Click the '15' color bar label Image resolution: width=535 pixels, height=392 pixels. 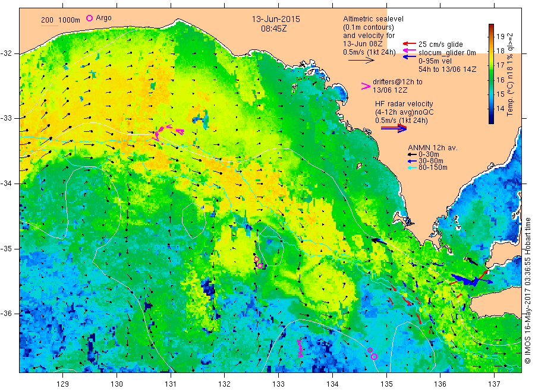pos(500,94)
